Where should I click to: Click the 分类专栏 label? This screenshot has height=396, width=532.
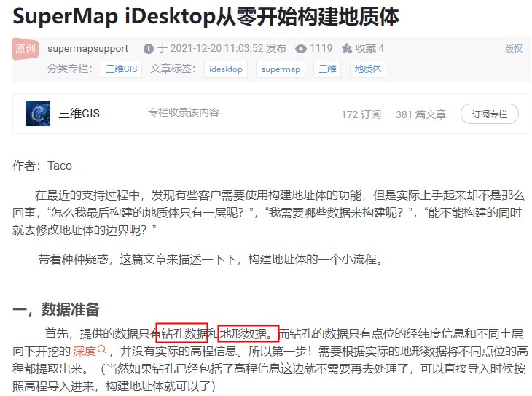(70, 69)
